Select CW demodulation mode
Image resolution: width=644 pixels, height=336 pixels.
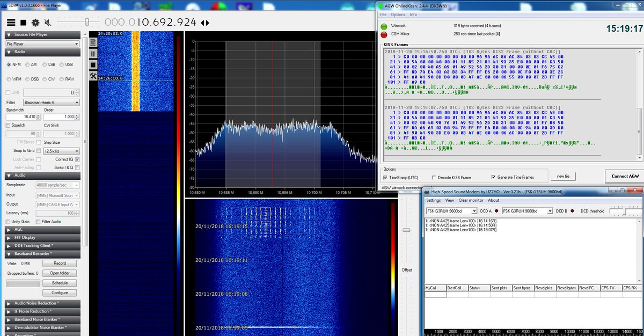click(49, 79)
